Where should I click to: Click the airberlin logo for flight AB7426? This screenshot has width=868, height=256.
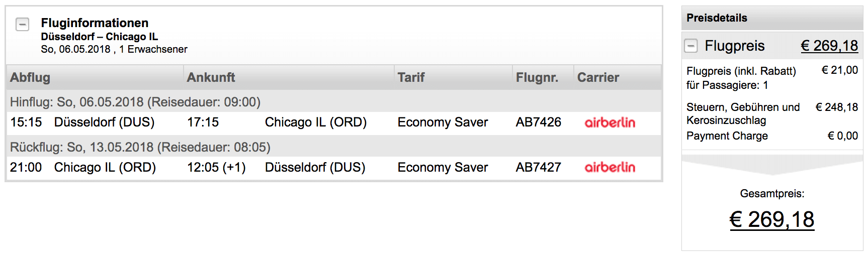pyautogui.click(x=610, y=122)
